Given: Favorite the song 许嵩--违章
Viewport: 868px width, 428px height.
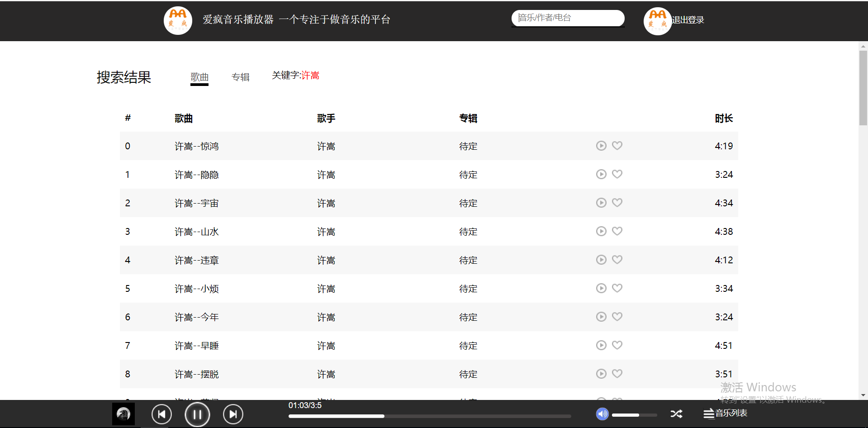Looking at the screenshot, I should pyautogui.click(x=617, y=260).
